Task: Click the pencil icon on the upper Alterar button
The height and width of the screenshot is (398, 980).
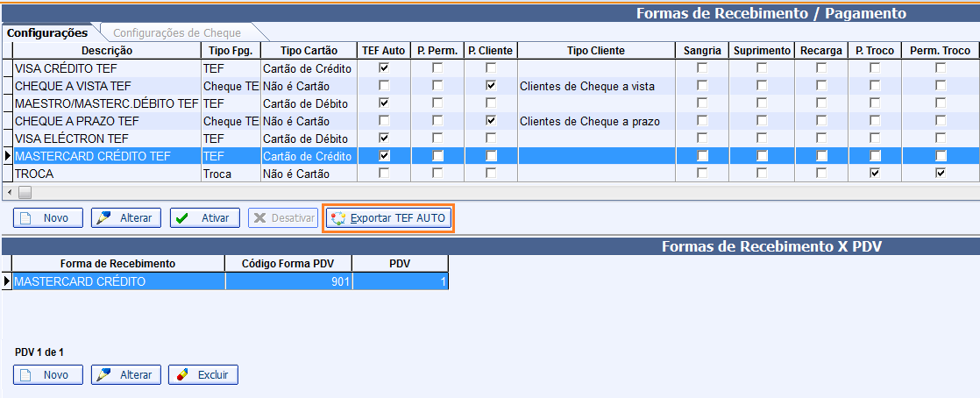Action: [x=103, y=218]
